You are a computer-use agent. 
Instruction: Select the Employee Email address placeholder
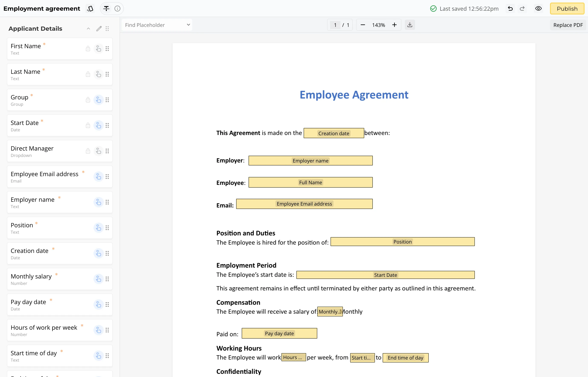pos(304,204)
